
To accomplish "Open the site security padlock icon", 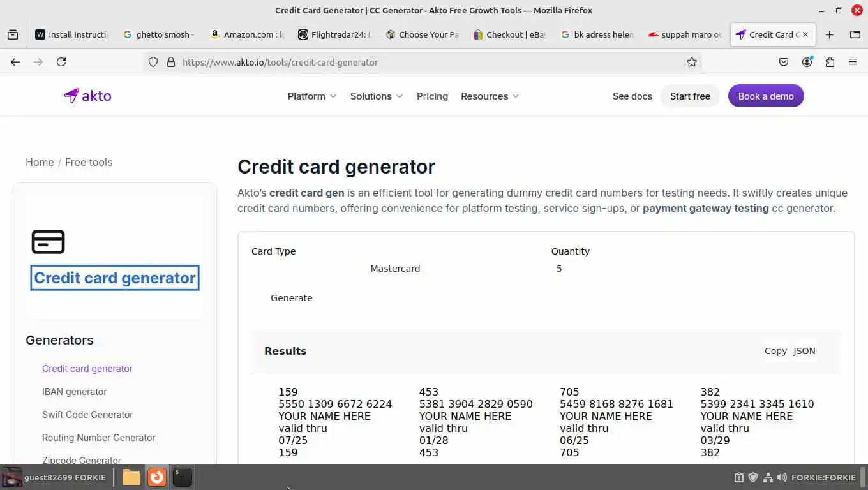I will pos(170,62).
